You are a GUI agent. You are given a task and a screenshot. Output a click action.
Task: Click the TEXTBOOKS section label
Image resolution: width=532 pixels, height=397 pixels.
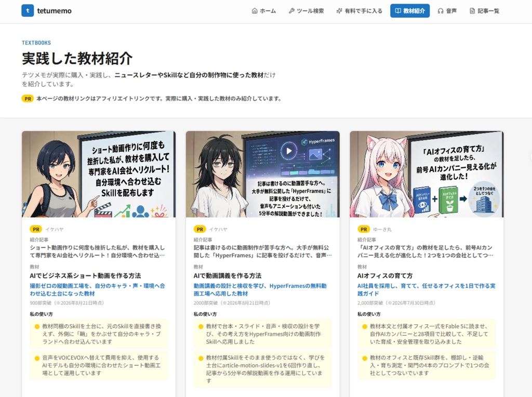click(x=36, y=43)
